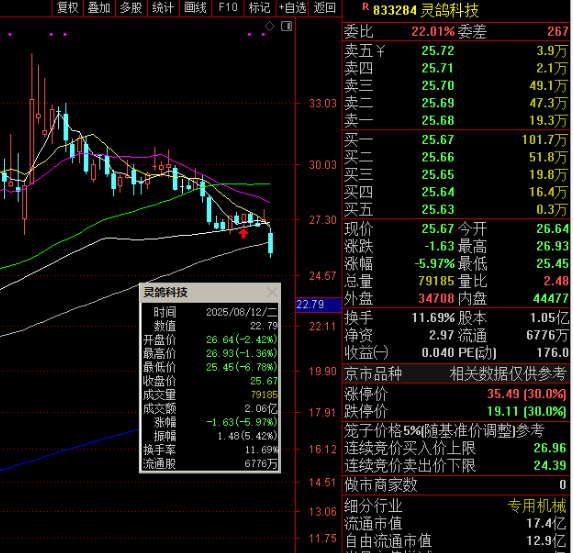Image resolution: width=573 pixels, height=553 pixels.
Task: Select the 卖三 price 25.70
Action: (438, 86)
